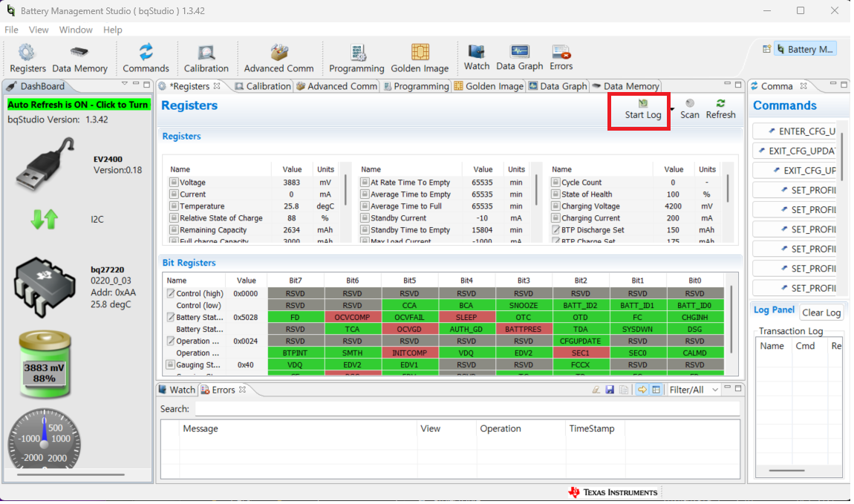Open the Watch toolbar icon
854x504 pixels.
[477, 57]
